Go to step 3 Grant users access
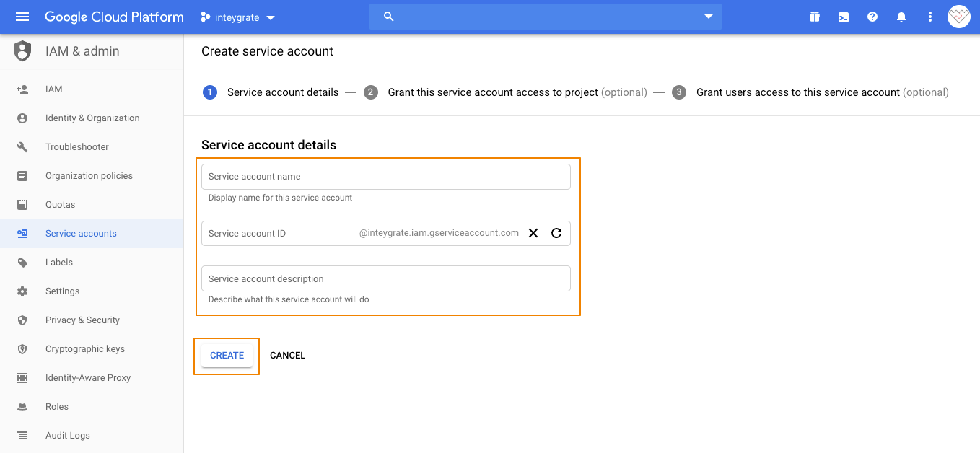The width and height of the screenshot is (980, 453). [810, 92]
